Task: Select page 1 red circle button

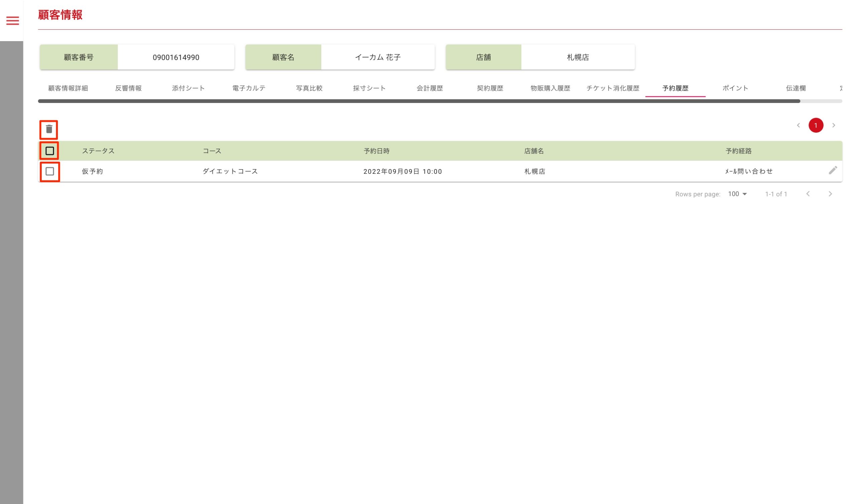Action: [x=816, y=125]
